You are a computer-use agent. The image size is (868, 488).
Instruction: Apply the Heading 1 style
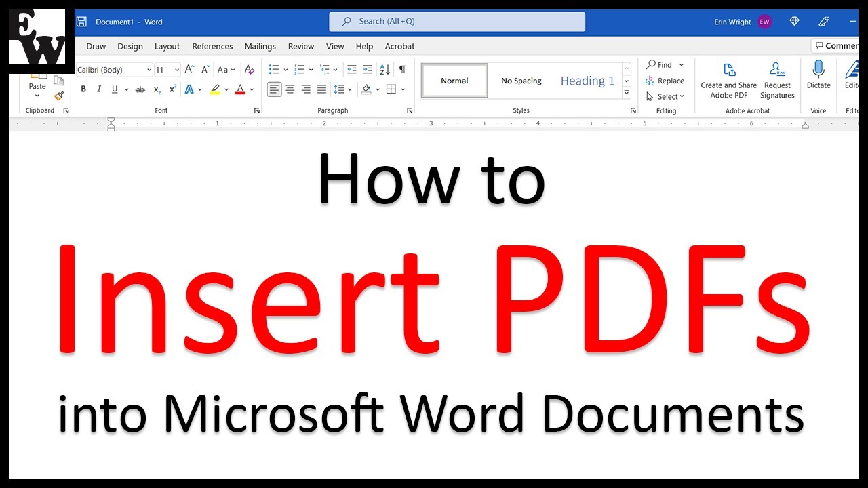click(587, 81)
